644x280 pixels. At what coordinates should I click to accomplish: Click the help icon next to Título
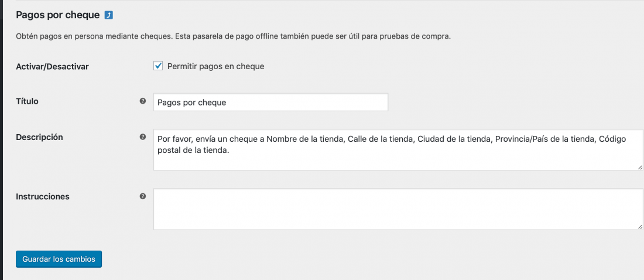(x=142, y=101)
